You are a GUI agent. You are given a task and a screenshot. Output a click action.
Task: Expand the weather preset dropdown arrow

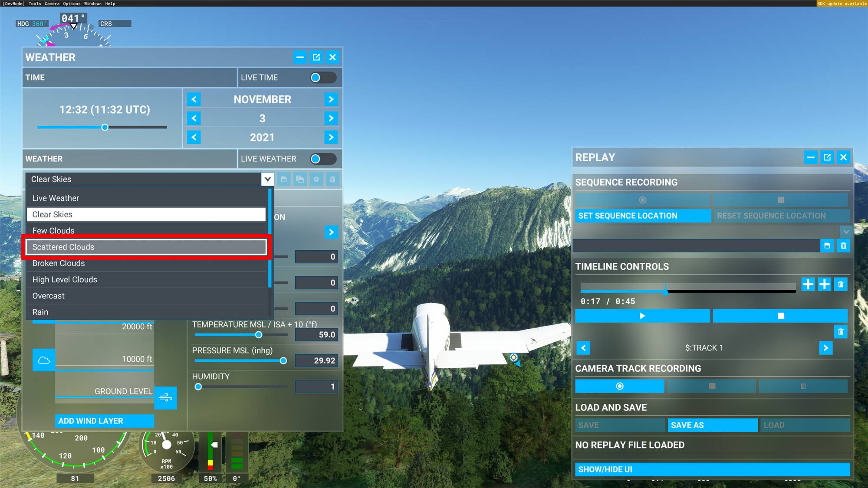click(267, 179)
